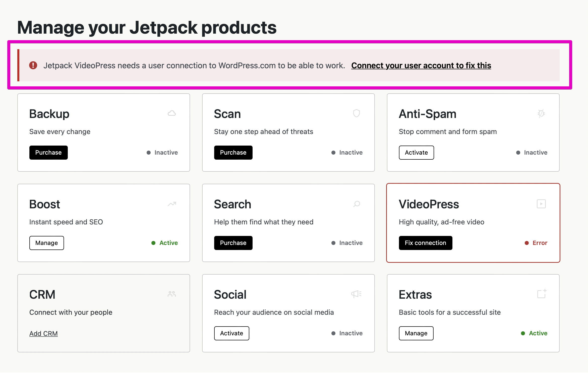
Task: Manage the Extras product
Action: coord(416,333)
